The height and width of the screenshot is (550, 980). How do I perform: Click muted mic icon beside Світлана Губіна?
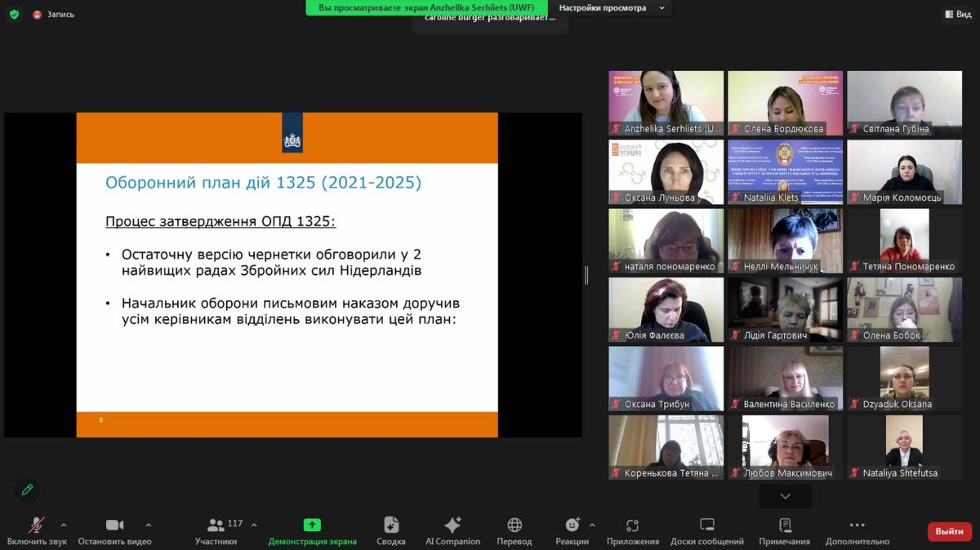click(855, 129)
